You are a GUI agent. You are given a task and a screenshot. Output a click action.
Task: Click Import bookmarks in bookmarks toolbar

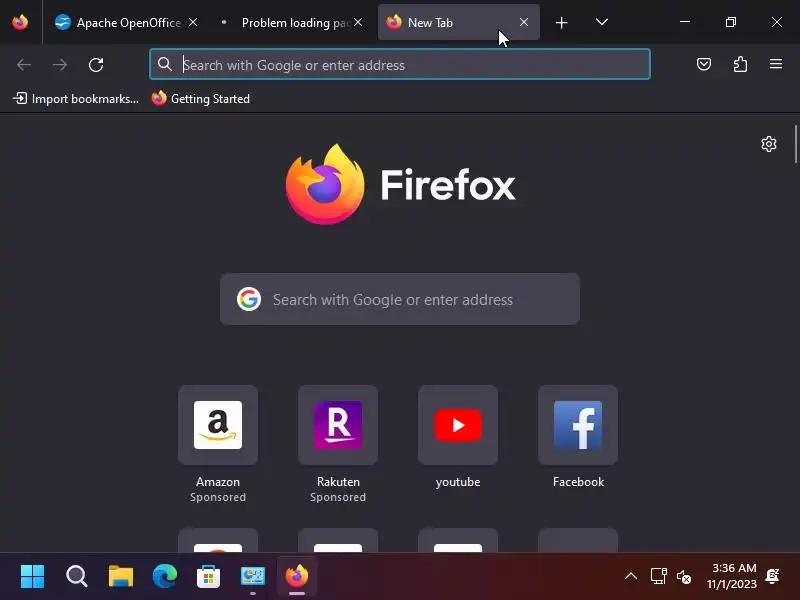pyautogui.click(x=76, y=98)
